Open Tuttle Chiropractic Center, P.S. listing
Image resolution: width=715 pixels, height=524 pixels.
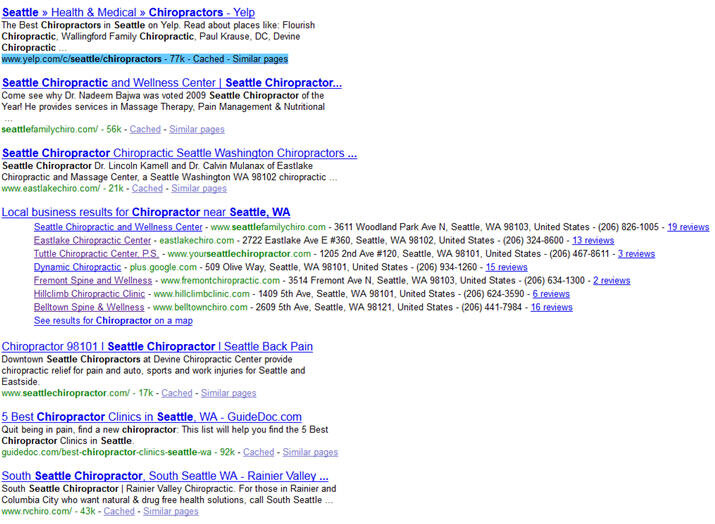coord(96,254)
